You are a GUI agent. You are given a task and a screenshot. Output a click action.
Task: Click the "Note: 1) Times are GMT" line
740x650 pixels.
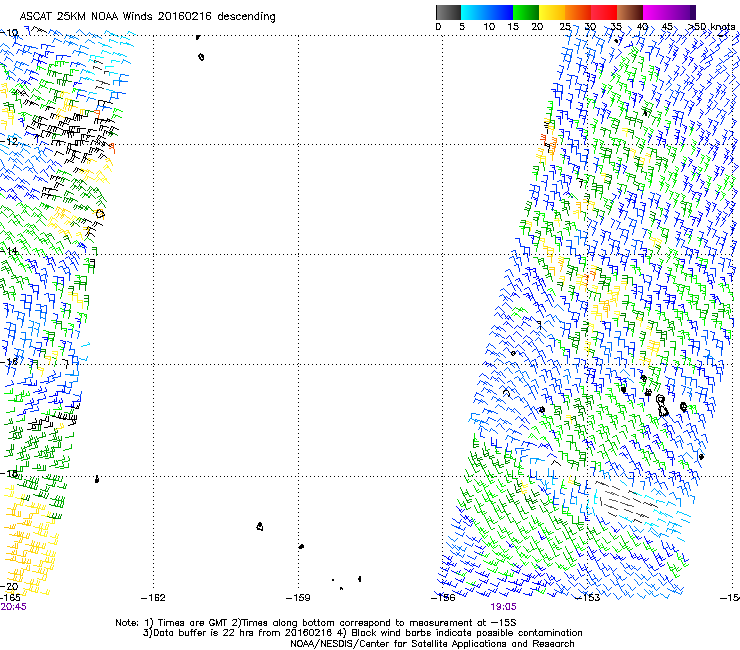coord(316,623)
